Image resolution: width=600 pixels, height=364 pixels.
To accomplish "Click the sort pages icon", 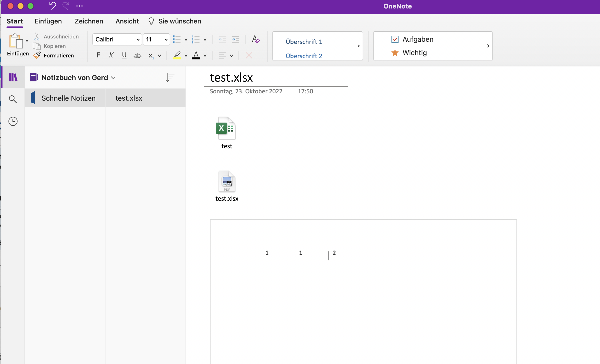I will pyautogui.click(x=170, y=77).
